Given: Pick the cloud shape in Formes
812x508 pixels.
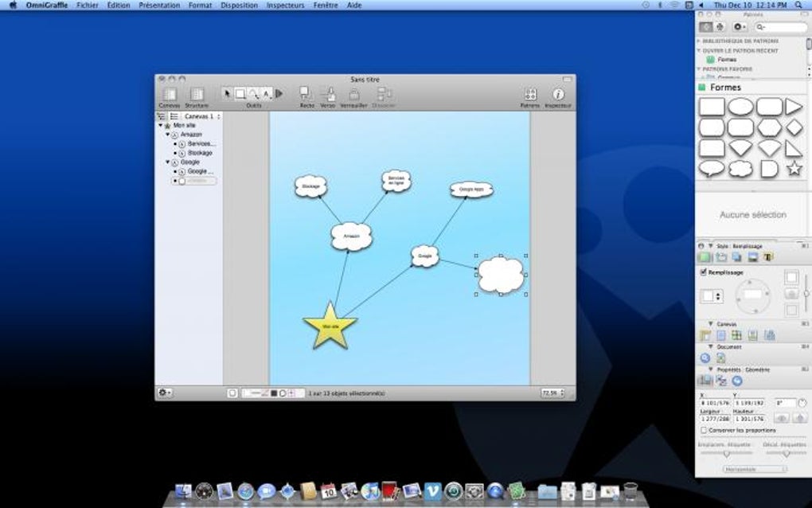Looking at the screenshot, I should pos(740,168).
